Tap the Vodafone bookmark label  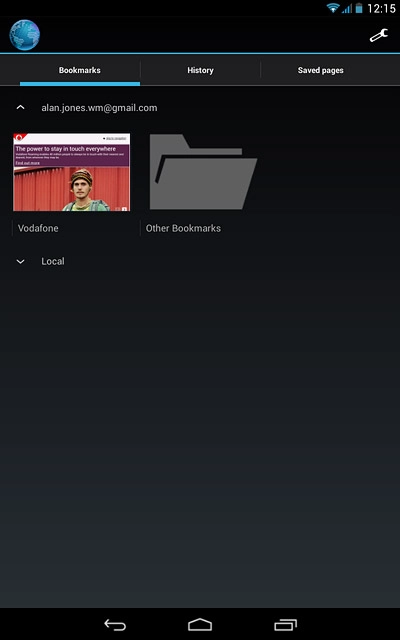point(38,228)
